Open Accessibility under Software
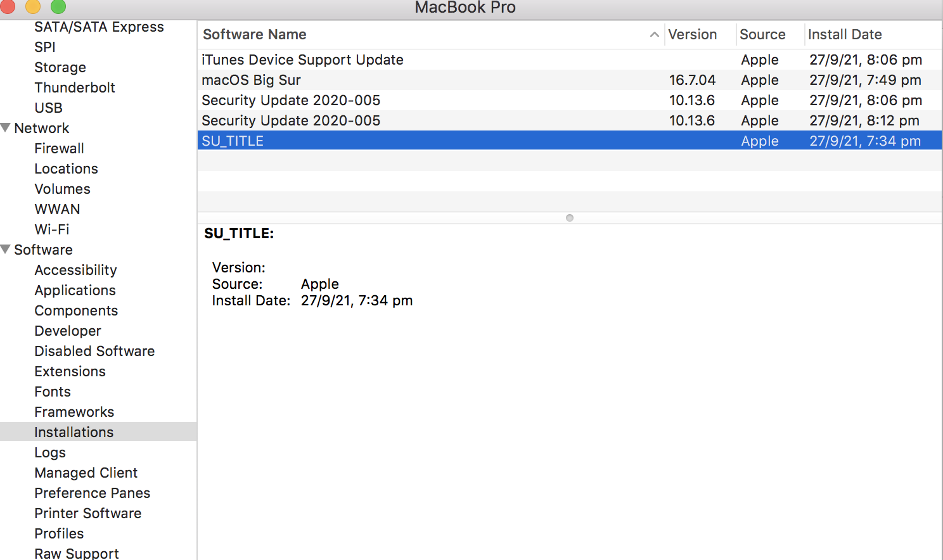This screenshot has width=943, height=560. click(75, 270)
